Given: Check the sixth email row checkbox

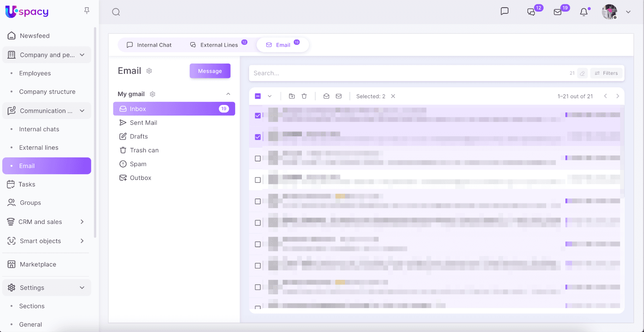Looking at the screenshot, I should [x=258, y=223].
